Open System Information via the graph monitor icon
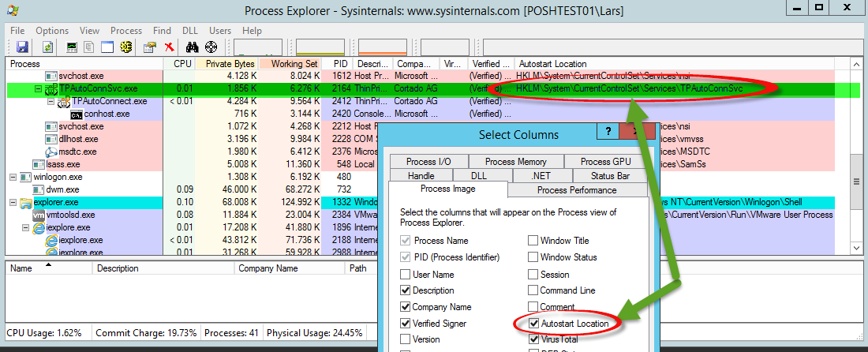Screen dimensions: 868x352 (72, 47)
